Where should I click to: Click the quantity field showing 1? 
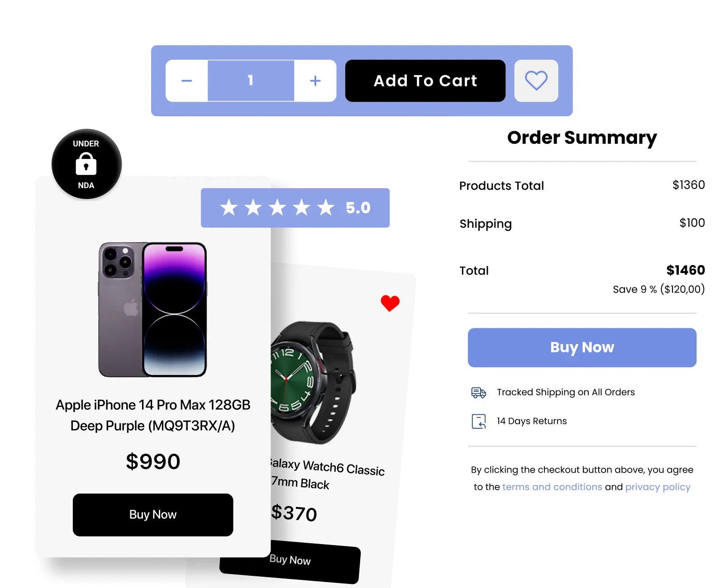251,81
